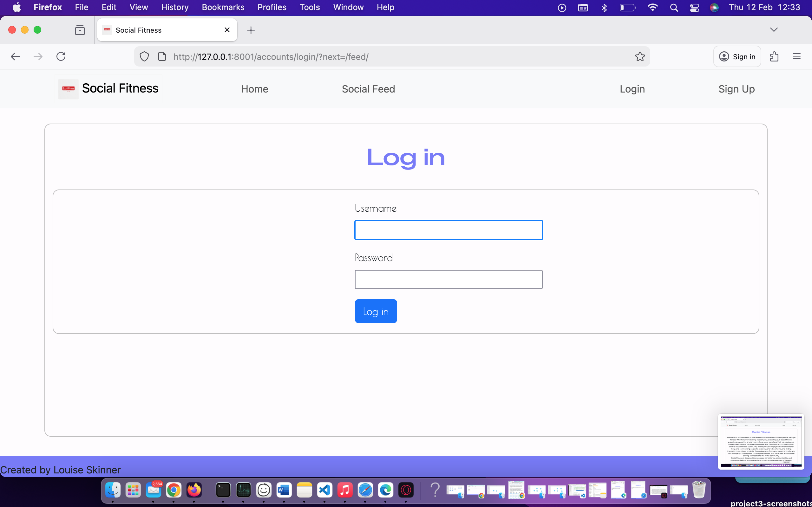Launch Visual Studio Code from the Dock

tap(325, 490)
